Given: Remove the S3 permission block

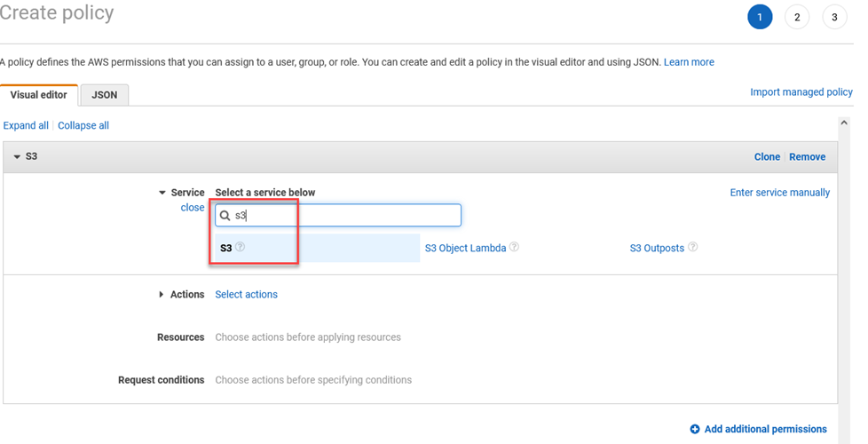Looking at the screenshot, I should click(807, 156).
